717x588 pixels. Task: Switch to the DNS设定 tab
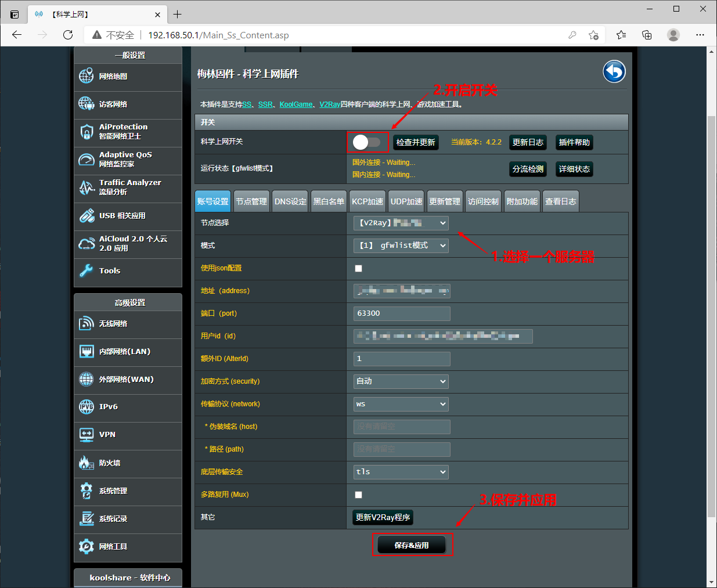coord(290,201)
